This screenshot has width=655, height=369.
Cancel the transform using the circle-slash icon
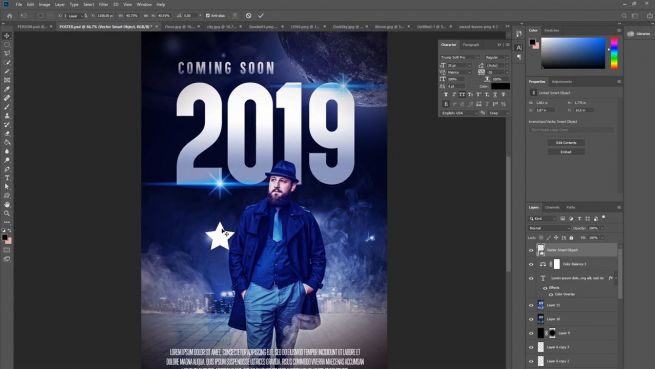[x=249, y=15]
